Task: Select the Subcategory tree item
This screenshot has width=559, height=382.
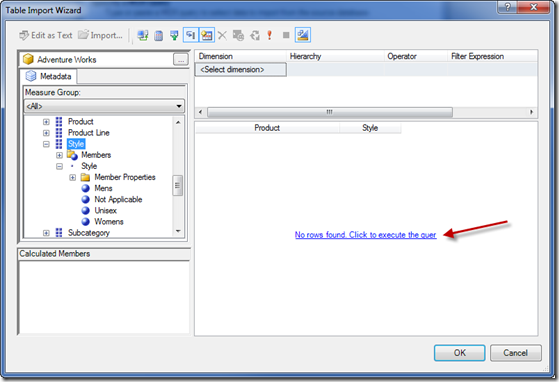Action: tap(89, 233)
